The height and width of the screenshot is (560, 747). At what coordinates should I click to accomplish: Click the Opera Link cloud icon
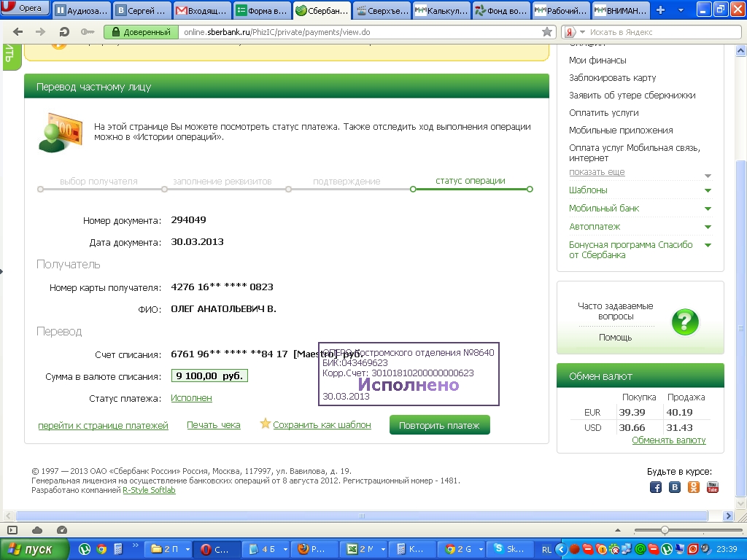[x=37, y=530]
